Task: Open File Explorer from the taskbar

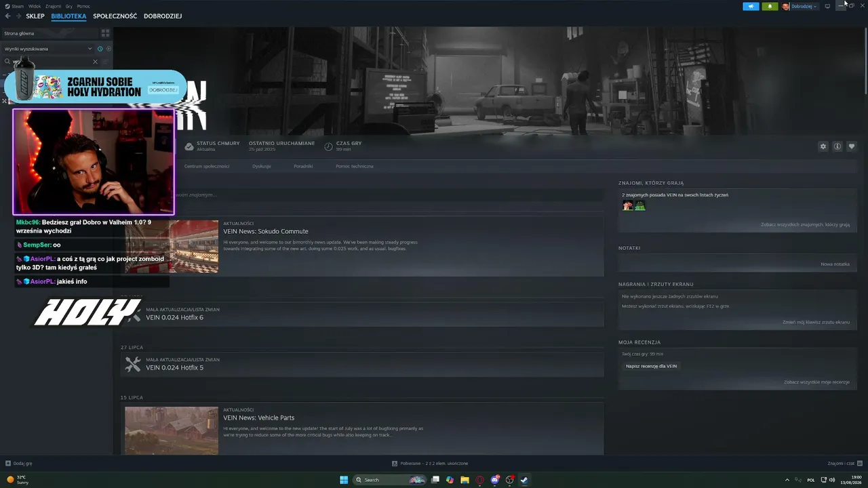Action: point(465,480)
